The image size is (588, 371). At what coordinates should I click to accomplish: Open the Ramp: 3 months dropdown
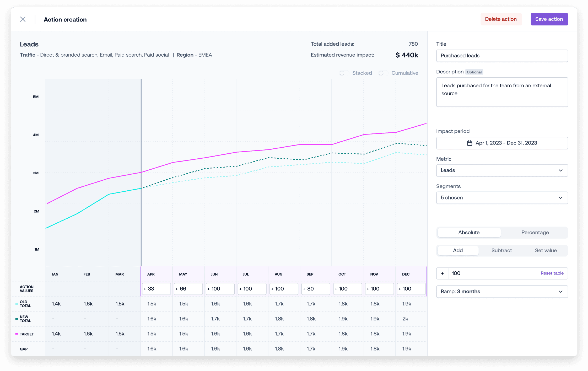(x=502, y=292)
